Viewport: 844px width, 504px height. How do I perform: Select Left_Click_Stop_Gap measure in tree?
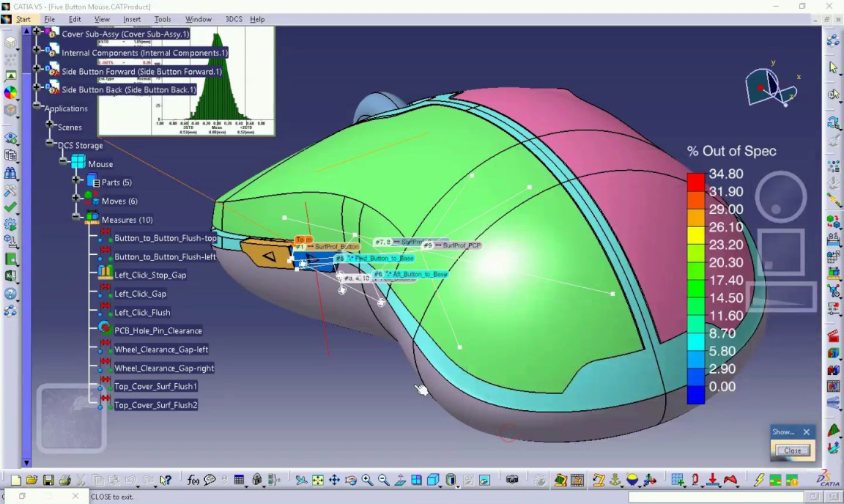[150, 275]
